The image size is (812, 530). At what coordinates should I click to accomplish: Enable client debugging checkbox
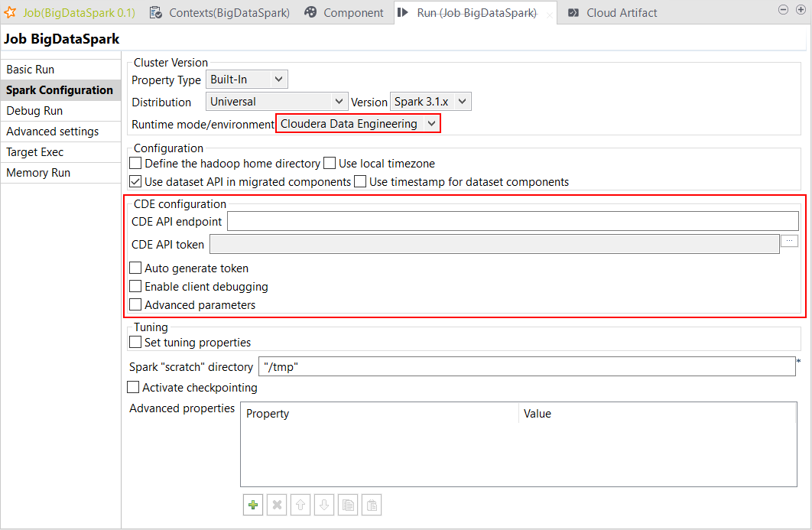(135, 286)
